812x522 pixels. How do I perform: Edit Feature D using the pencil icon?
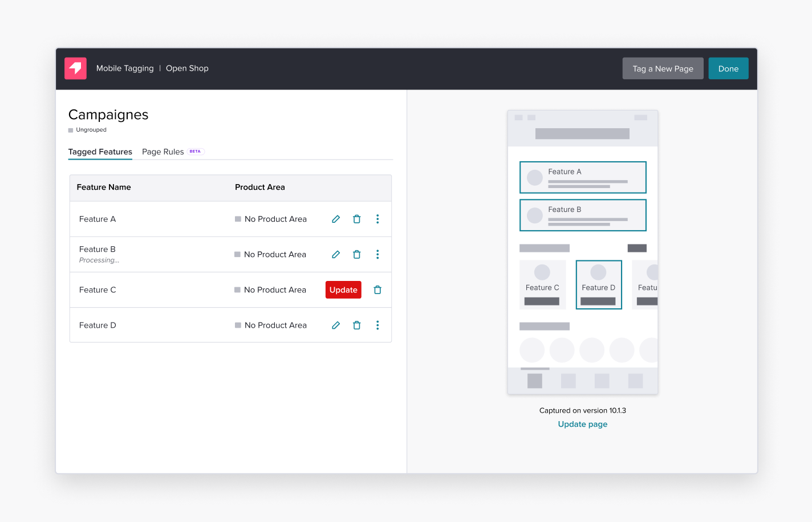(335, 325)
